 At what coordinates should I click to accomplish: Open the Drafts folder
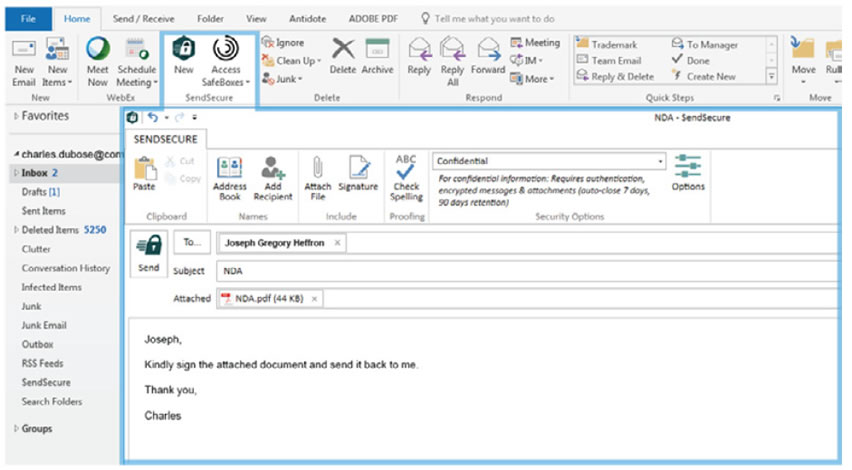(40, 192)
